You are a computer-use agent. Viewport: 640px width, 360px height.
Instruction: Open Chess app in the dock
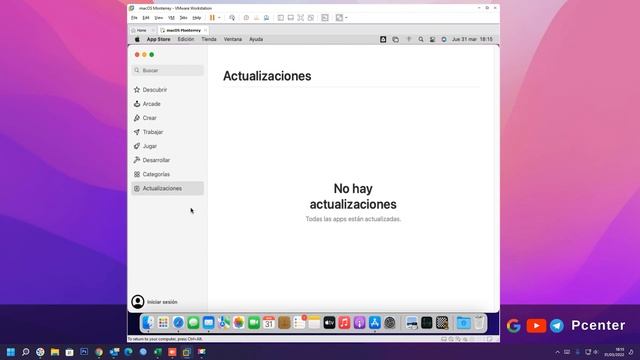[442, 323]
